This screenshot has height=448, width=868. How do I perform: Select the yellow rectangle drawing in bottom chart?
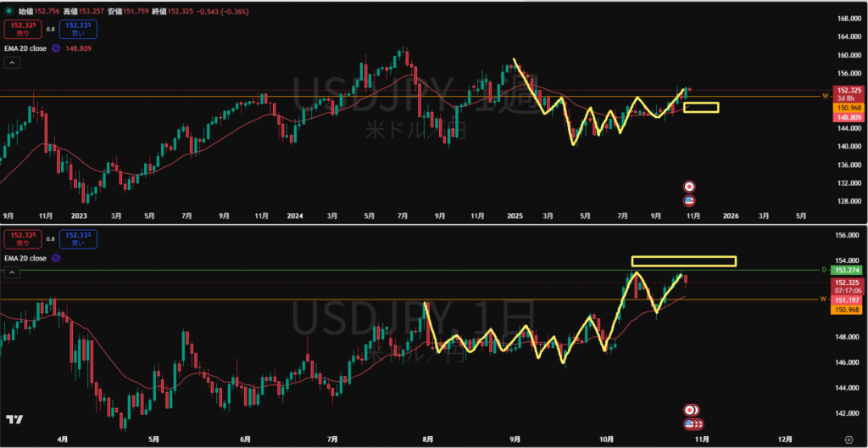coord(683,260)
